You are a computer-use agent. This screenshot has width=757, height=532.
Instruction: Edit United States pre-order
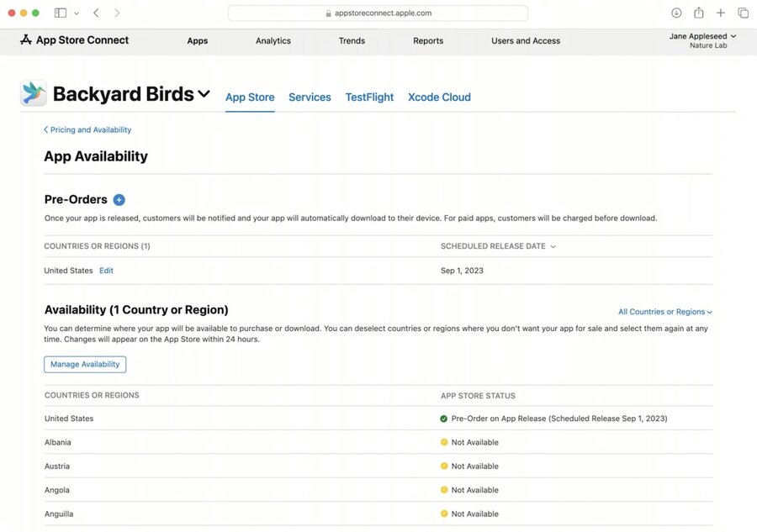[106, 271]
